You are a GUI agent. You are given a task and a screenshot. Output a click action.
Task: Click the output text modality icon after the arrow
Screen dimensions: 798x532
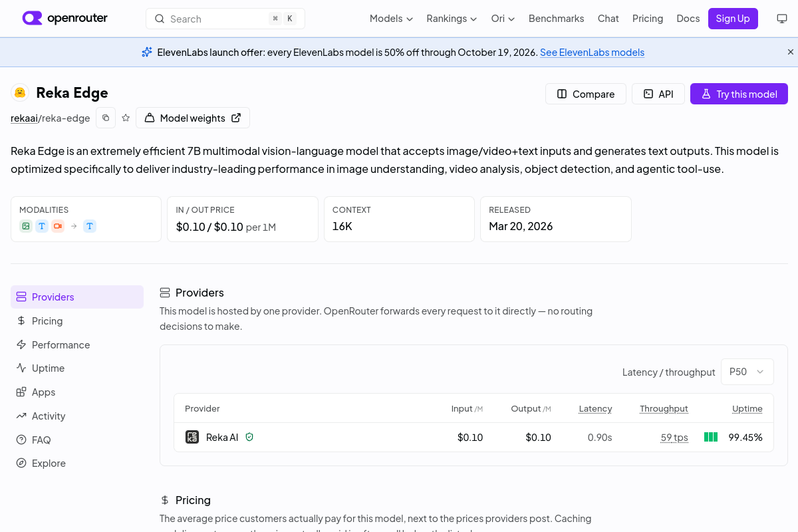tap(90, 226)
